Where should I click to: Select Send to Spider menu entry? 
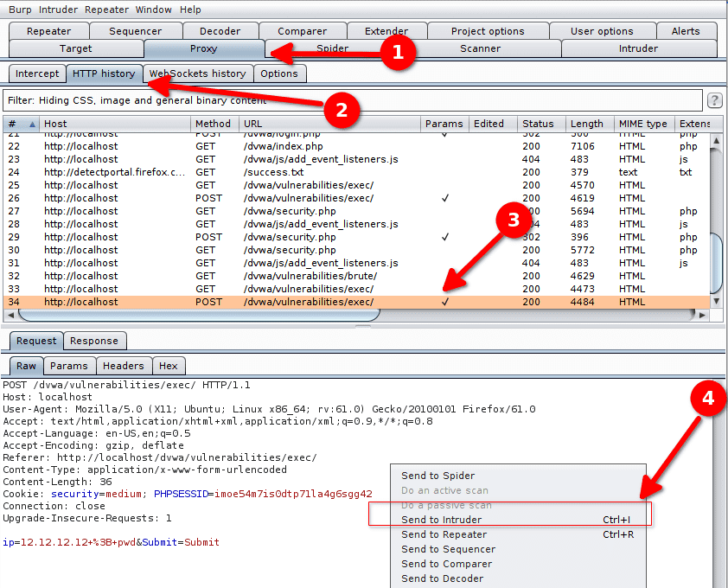pos(437,476)
